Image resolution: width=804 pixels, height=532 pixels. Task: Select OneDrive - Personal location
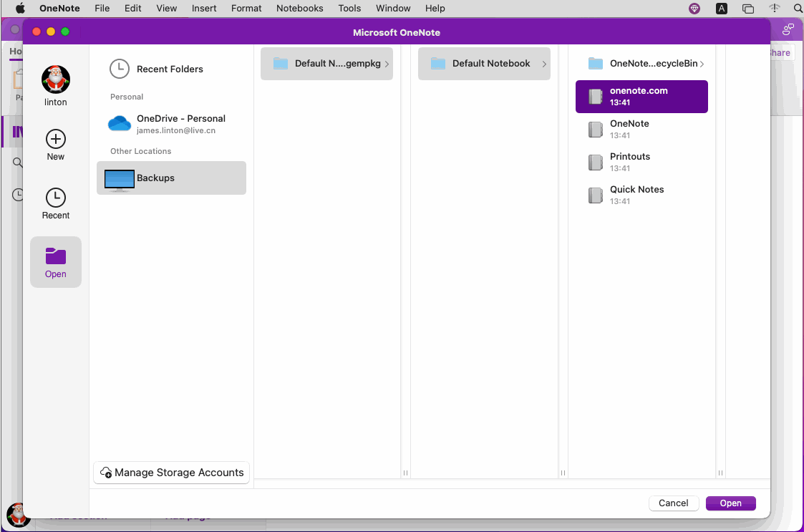tap(171, 124)
